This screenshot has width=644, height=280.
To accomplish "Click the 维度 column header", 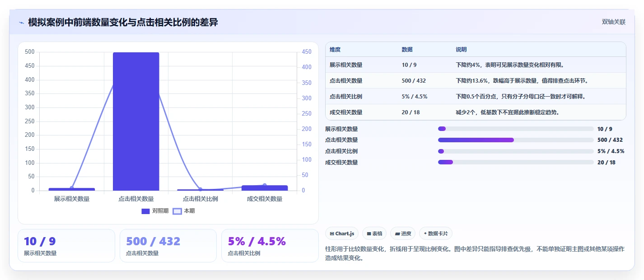I will pyautogui.click(x=335, y=50).
